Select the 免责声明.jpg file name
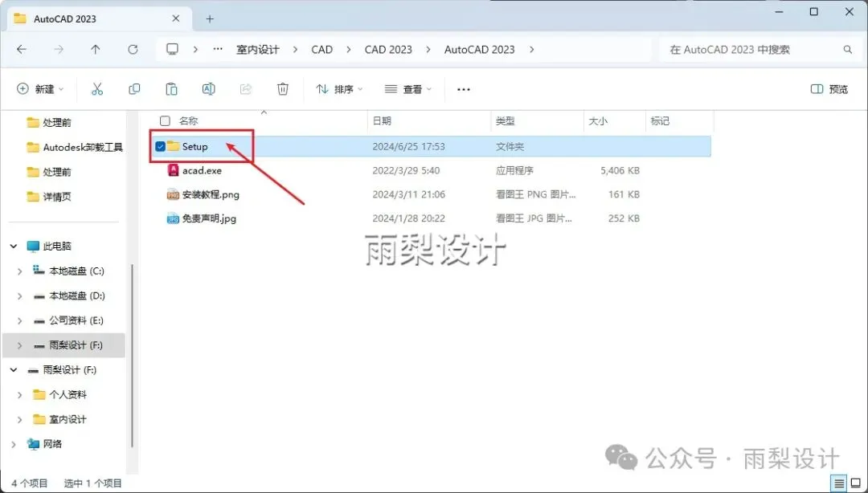 pos(209,218)
